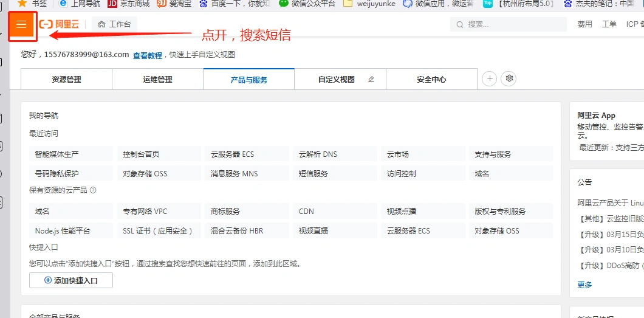Open 视频直播
Image resolution: width=644 pixels, height=318 pixels.
[335, 230]
